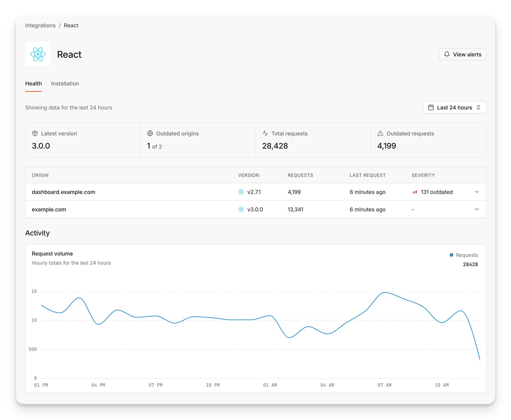Click the red severity bars icon

click(415, 192)
